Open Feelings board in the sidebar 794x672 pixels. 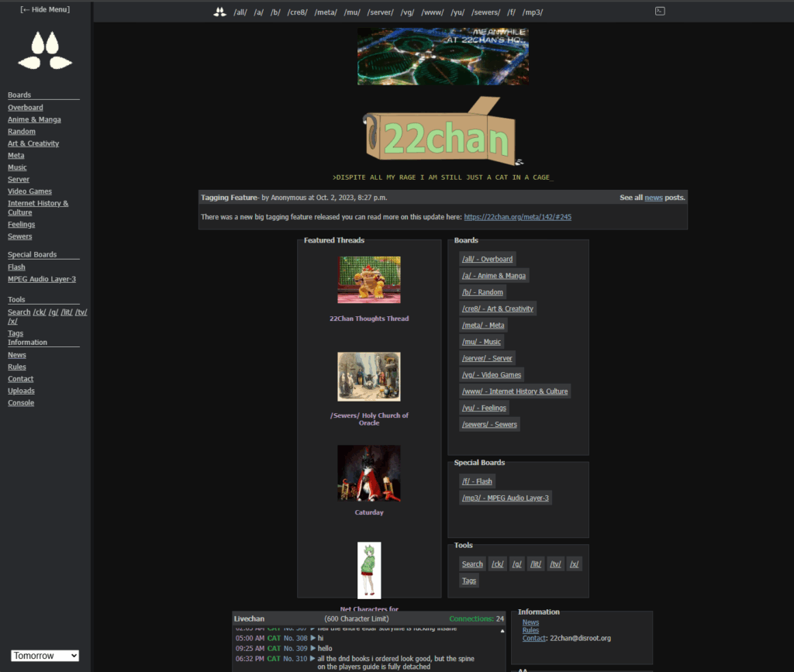(x=21, y=224)
